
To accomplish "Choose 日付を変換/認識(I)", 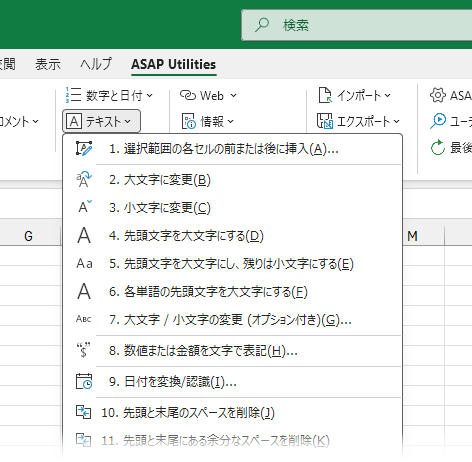I will (232, 381).
